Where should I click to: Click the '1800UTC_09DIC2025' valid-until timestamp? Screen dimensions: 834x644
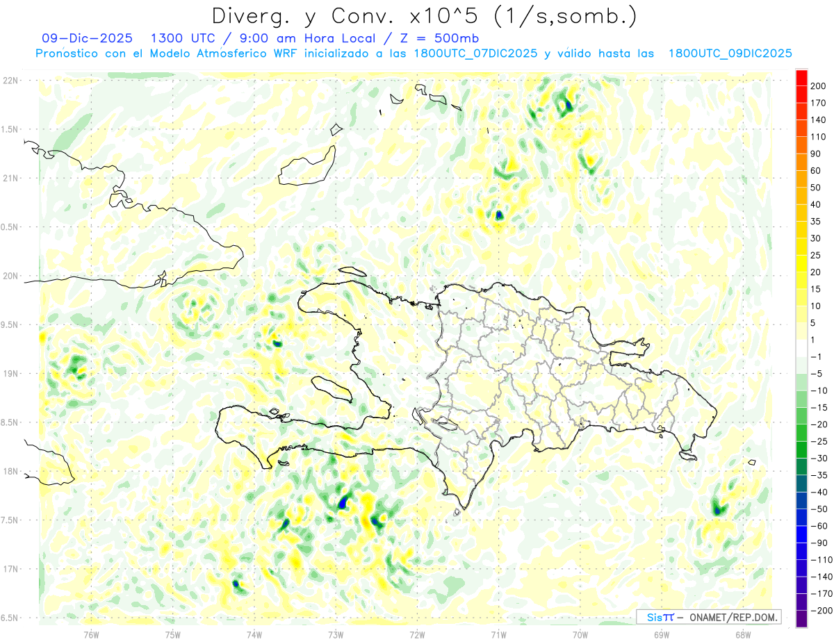pos(730,53)
